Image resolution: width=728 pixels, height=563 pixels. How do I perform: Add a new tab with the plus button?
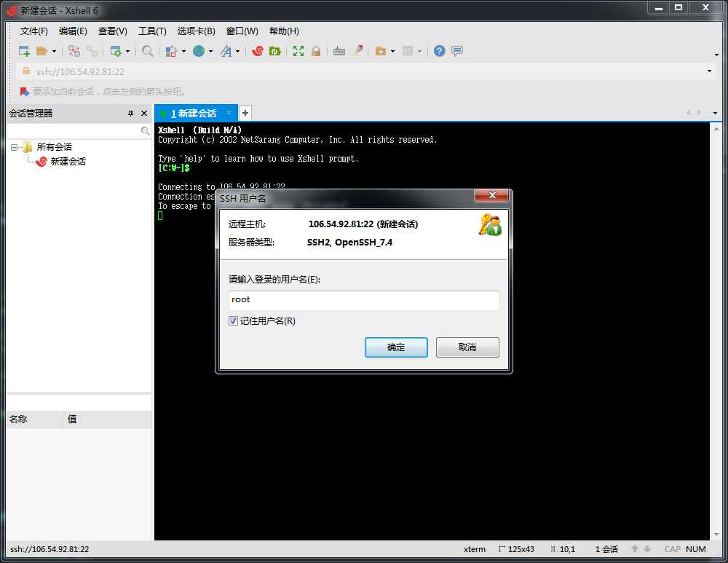245,113
